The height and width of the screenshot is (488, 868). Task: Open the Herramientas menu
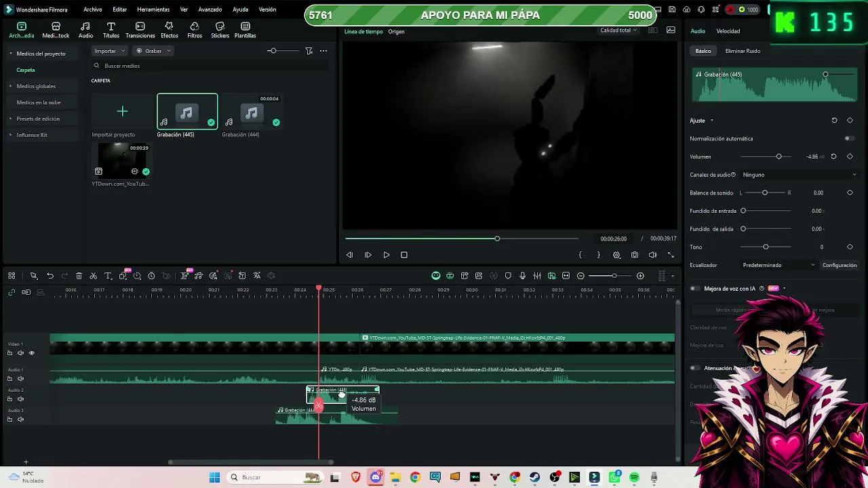[x=153, y=9]
